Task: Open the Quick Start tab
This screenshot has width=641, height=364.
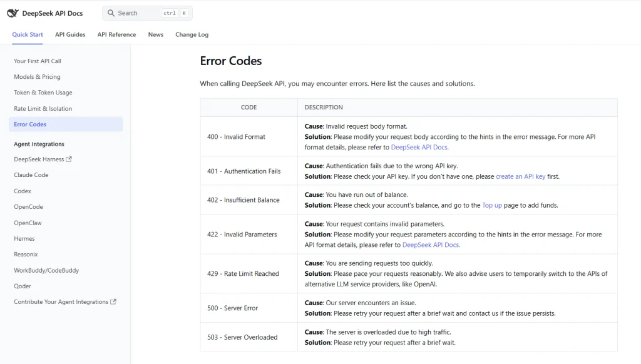Action: pyautogui.click(x=28, y=35)
